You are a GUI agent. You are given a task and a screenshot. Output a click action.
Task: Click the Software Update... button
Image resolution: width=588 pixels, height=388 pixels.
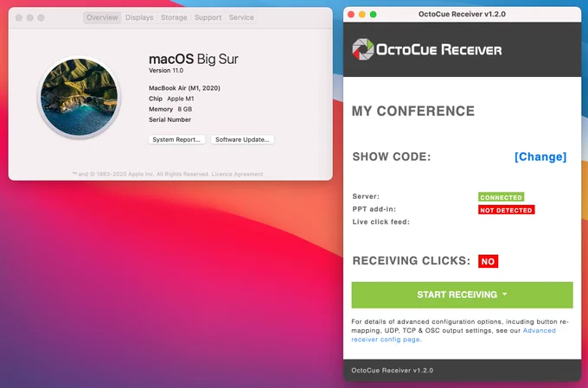click(x=242, y=139)
